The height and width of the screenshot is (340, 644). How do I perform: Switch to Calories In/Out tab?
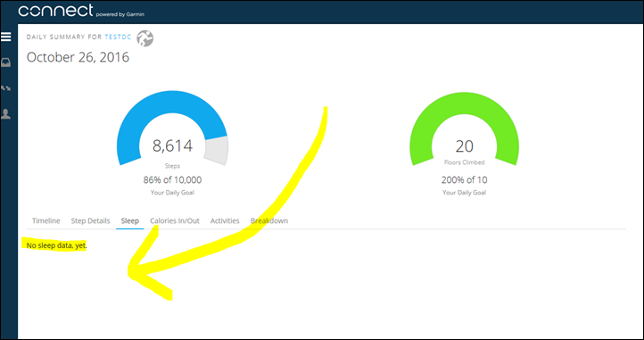tap(175, 220)
